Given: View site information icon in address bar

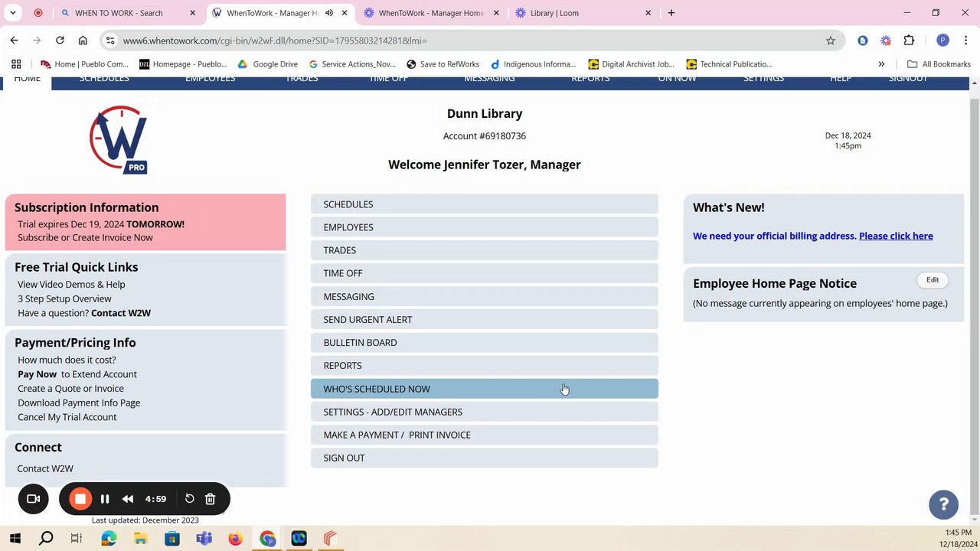Looking at the screenshot, I should [110, 41].
